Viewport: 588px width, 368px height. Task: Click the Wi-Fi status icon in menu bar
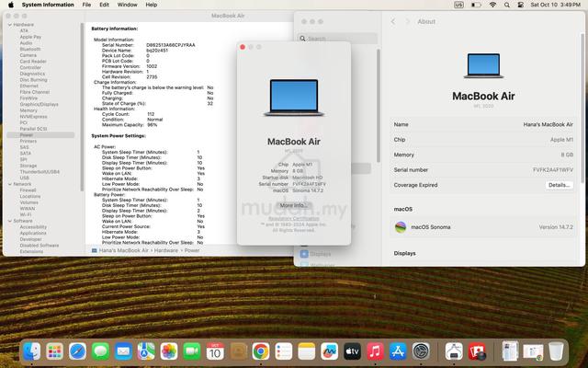coord(492,5)
